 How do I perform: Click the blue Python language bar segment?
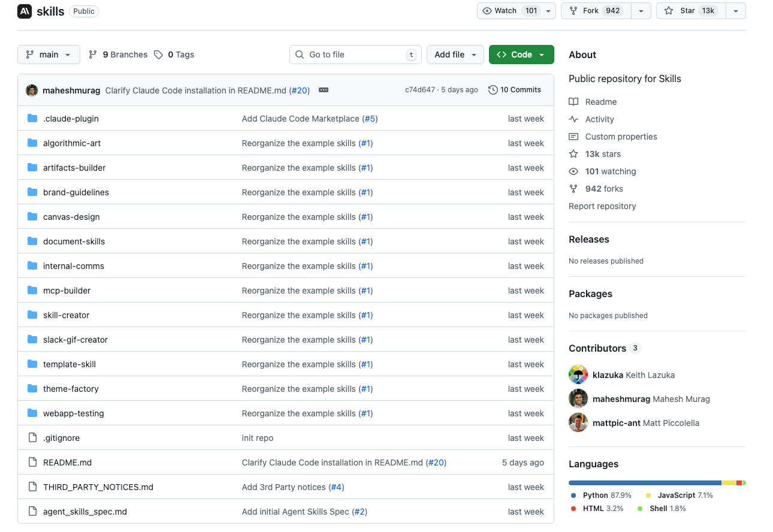pyautogui.click(x=644, y=483)
